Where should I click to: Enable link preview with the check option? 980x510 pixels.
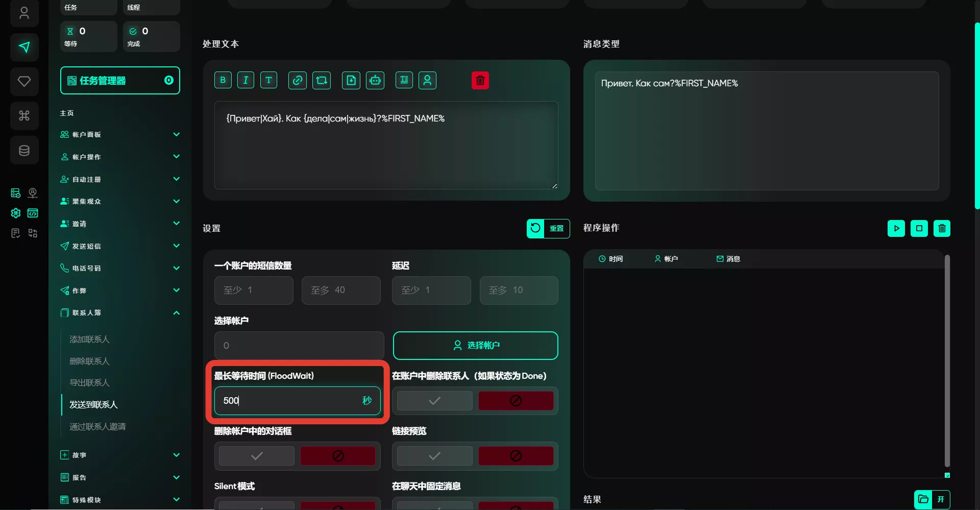point(434,456)
